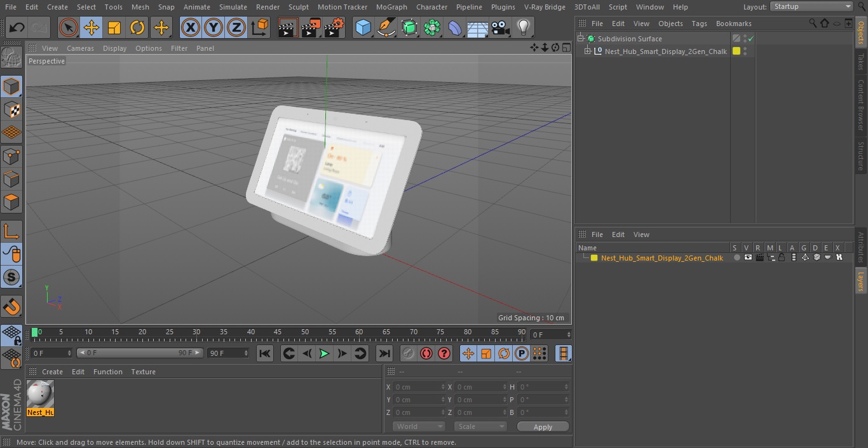Click current frame field stepper
The height and width of the screenshot is (448, 868).
pos(569,334)
